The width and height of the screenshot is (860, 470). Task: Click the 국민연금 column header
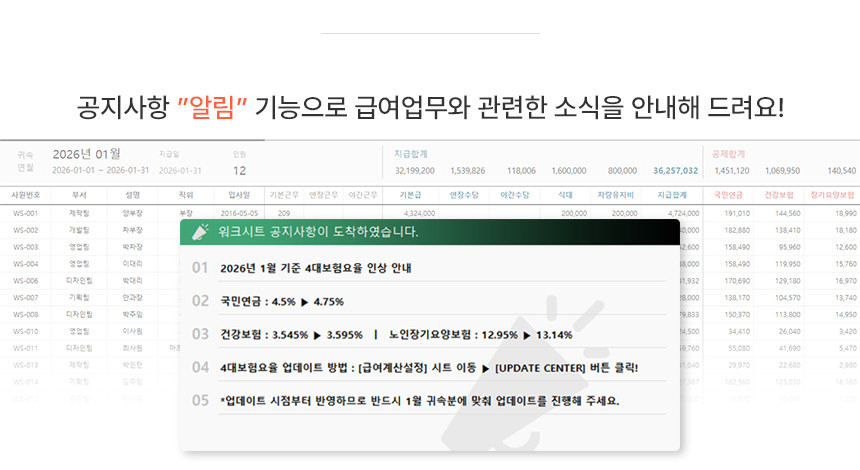pos(731,195)
